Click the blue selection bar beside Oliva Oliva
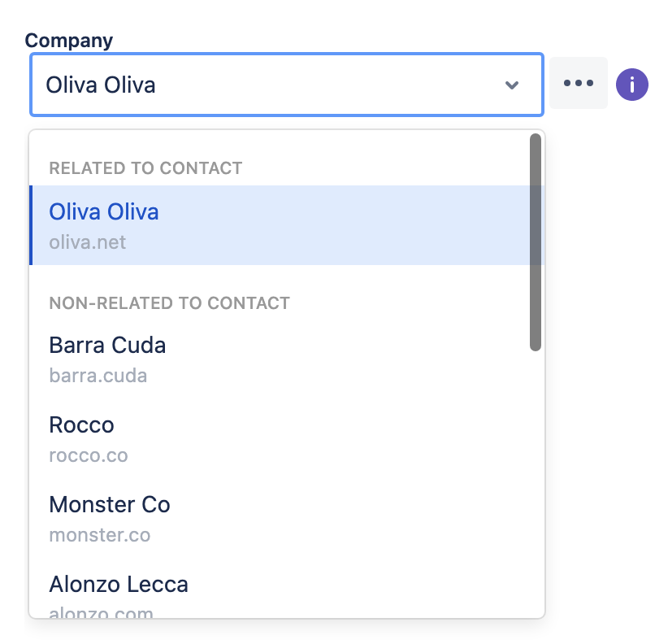This screenshot has width=668, height=644. tap(31, 224)
